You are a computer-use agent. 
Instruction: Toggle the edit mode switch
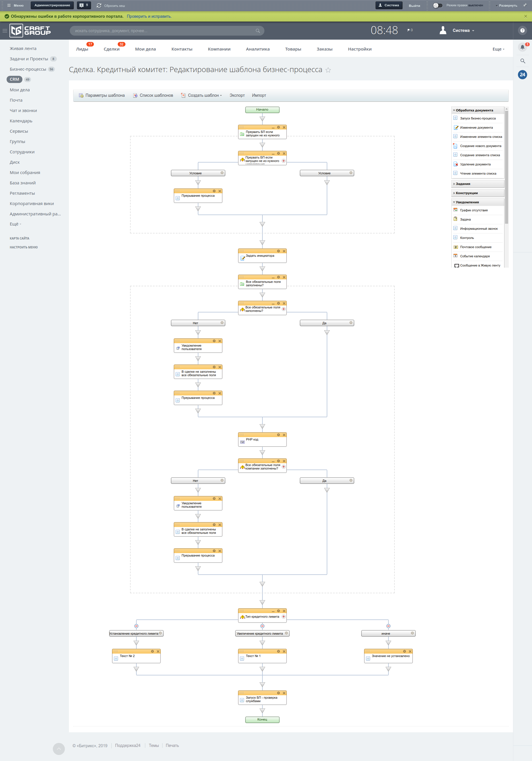[x=438, y=5]
